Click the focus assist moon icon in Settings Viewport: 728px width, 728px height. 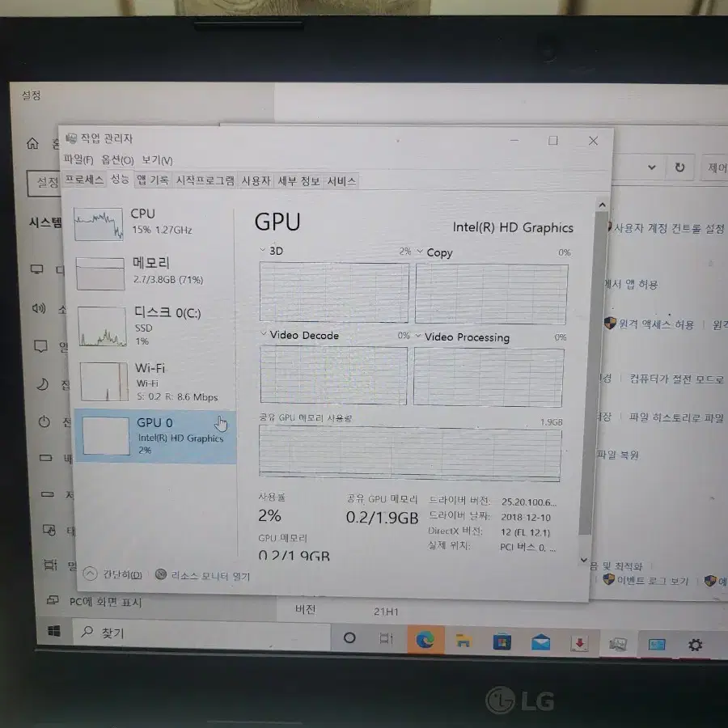(x=42, y=384)
